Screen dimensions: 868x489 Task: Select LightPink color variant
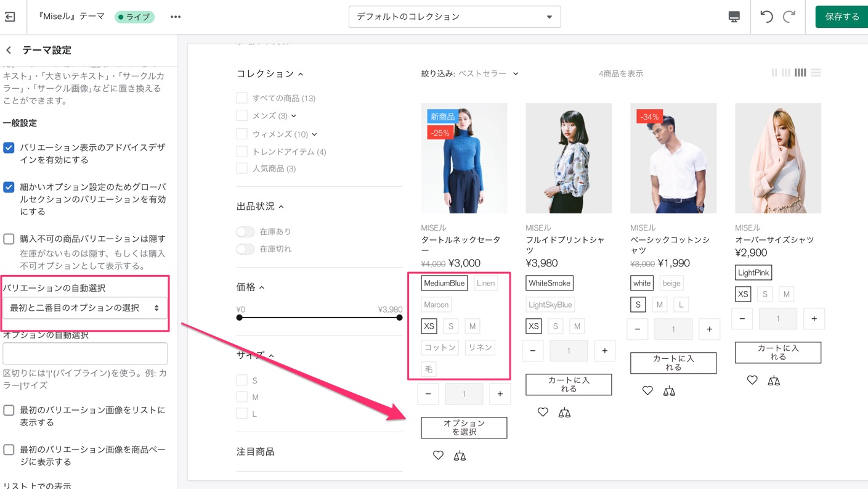pyautogui.click(x=753, y=273)
